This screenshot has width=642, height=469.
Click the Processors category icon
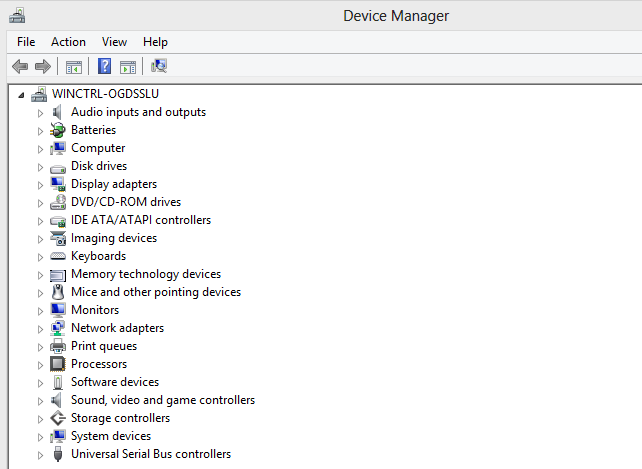[58, 364]
